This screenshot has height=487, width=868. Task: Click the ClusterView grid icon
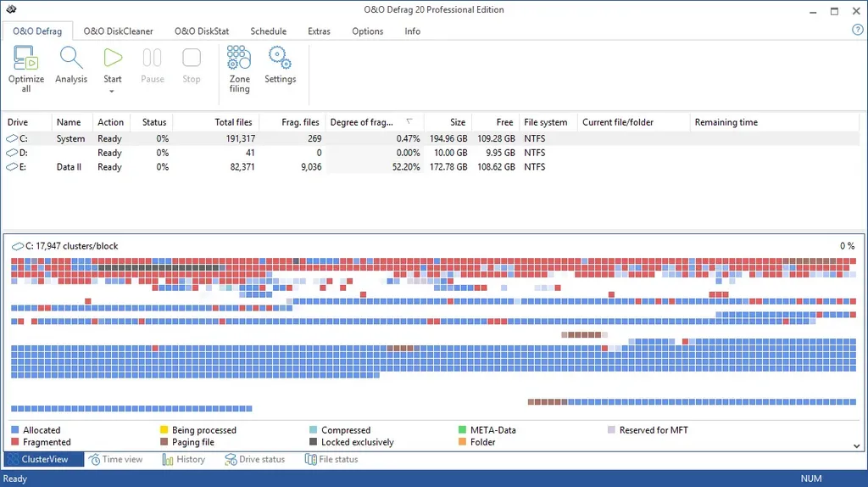click(x=13, y=459)
